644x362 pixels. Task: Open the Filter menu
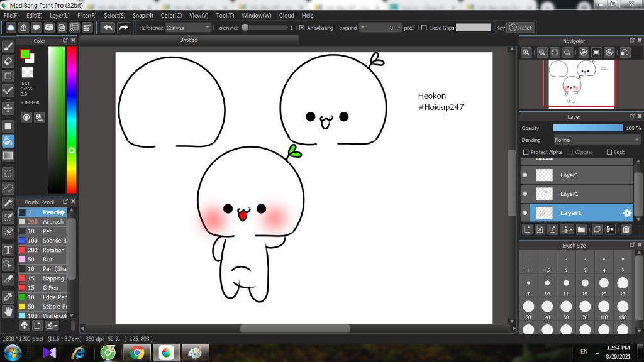87,15
